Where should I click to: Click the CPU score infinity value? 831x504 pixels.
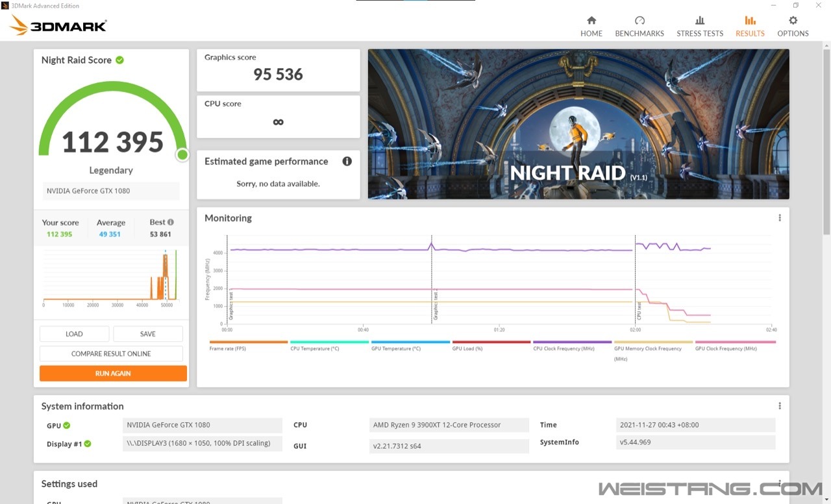[x=279, y=121]
